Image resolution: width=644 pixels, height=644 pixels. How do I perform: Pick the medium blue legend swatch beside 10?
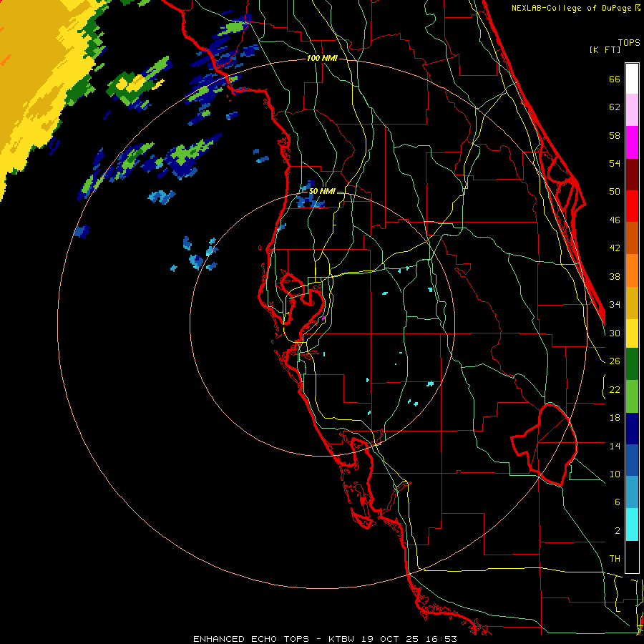tap(632, 460)
